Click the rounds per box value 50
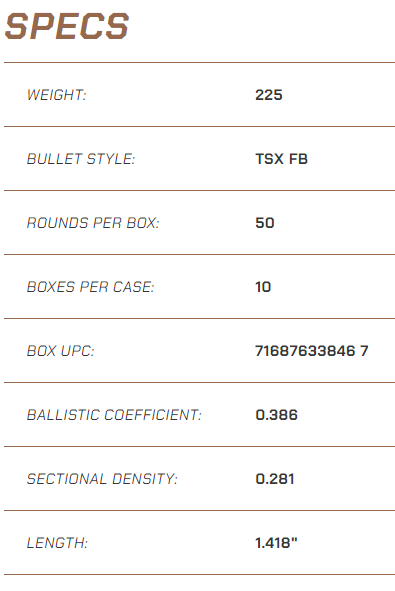Viewport: 395px width, 591px height. tap(265, 223)
